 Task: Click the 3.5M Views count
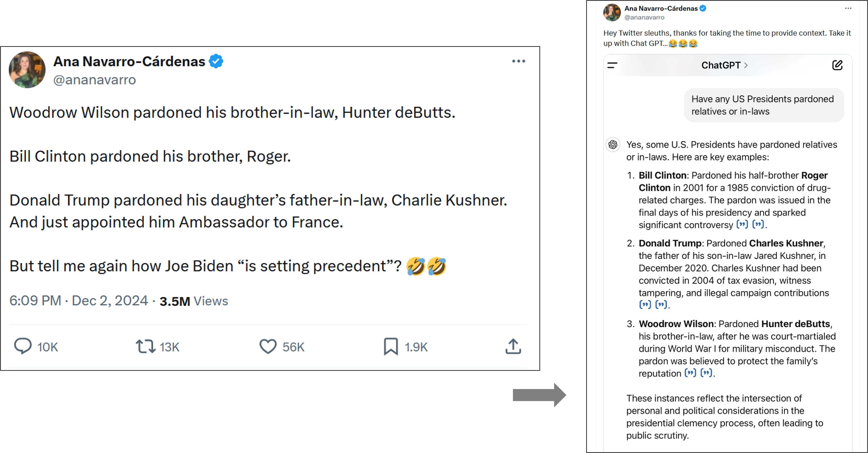(194, 301)
